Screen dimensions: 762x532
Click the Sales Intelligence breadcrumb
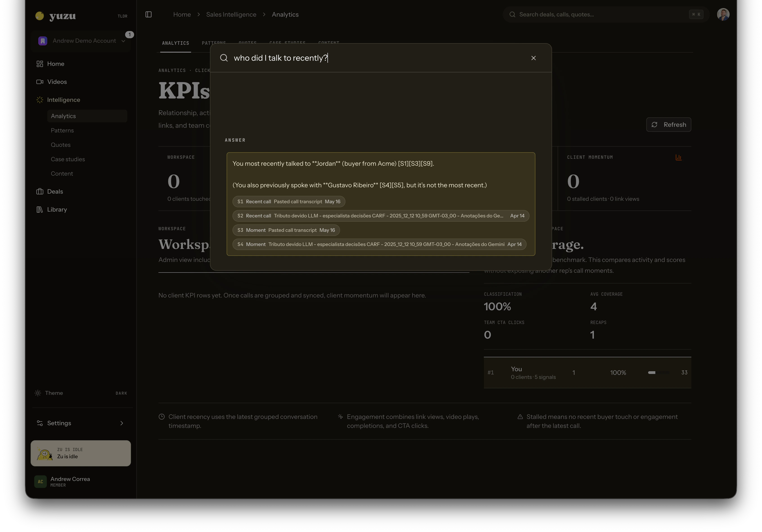231,14
